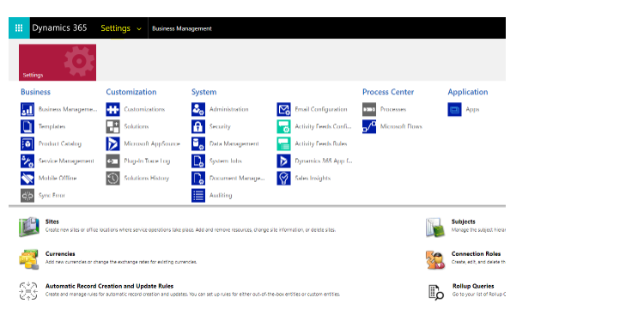644x322 pixels.
Task: Open the Security link
Action: coord(220,127)
